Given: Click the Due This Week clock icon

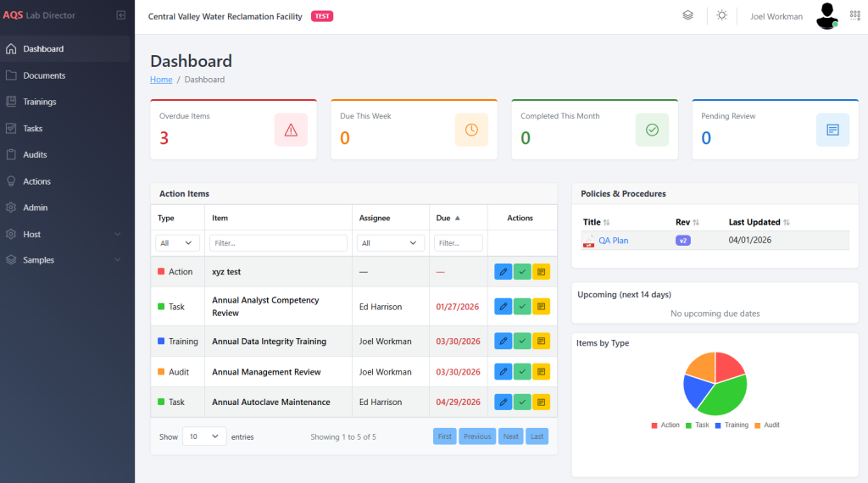Looking at the screenshot, I should tap(471, 130).
